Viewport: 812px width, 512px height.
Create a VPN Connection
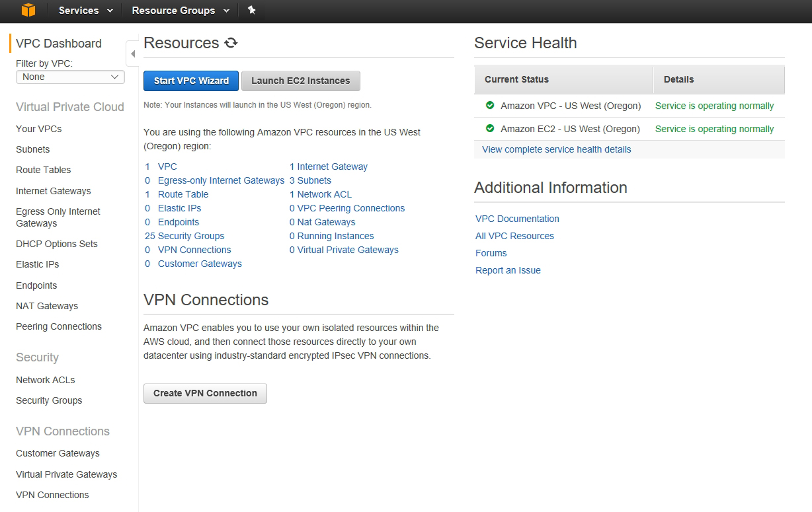(205, 393)
